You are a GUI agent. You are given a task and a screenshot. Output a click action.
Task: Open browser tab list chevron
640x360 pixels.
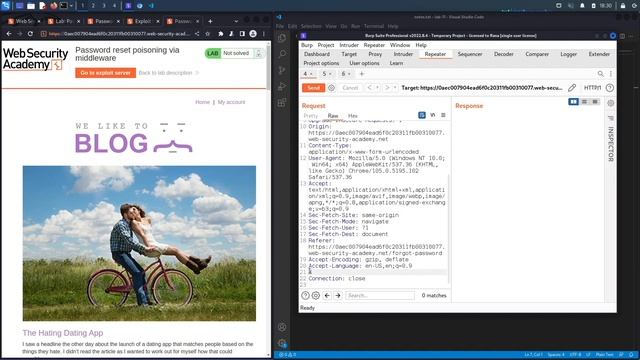click(x=236, y=21)
